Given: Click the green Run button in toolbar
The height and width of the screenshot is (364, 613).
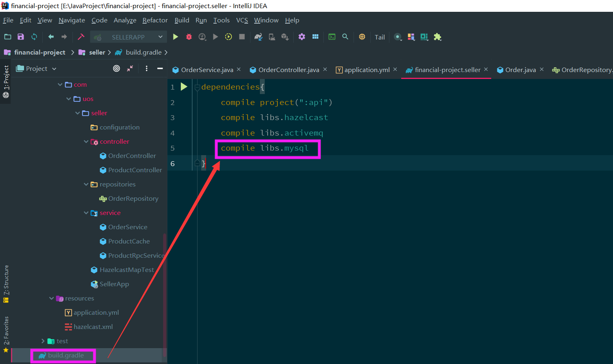Looking at the screenshot, I should tap(176, 37).
